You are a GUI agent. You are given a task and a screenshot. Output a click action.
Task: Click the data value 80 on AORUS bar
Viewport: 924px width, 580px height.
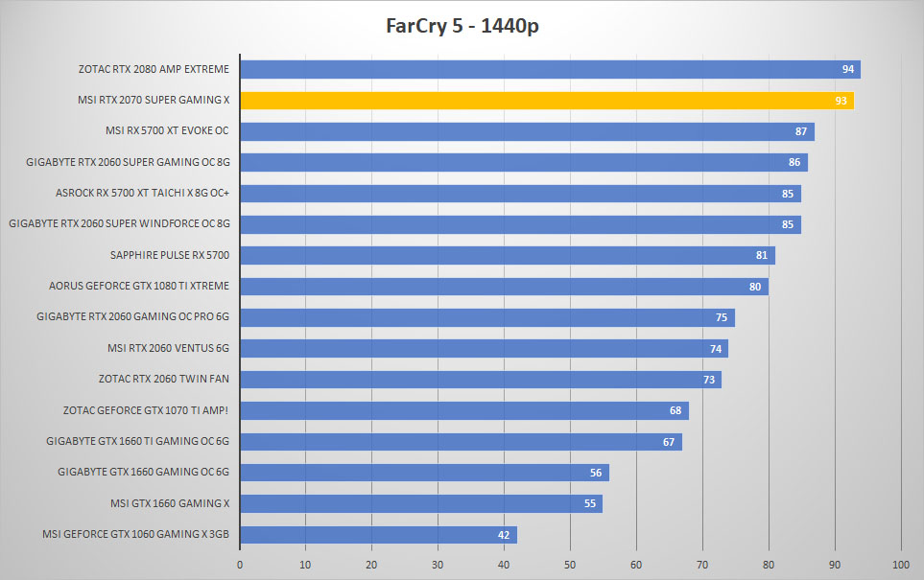click(x=755, y=287)
